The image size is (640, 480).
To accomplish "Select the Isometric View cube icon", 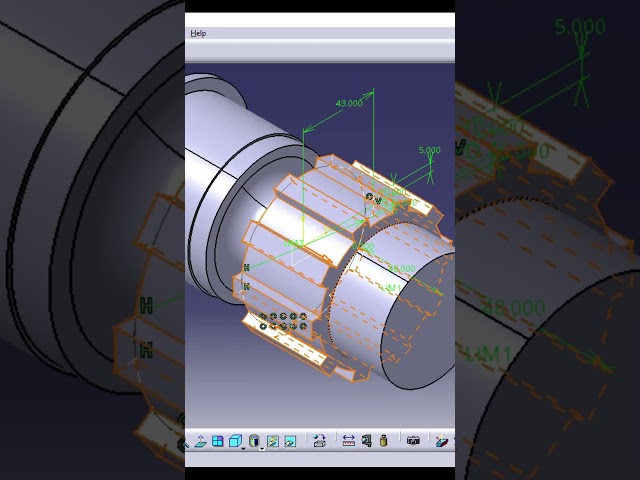I will [236, 441].
